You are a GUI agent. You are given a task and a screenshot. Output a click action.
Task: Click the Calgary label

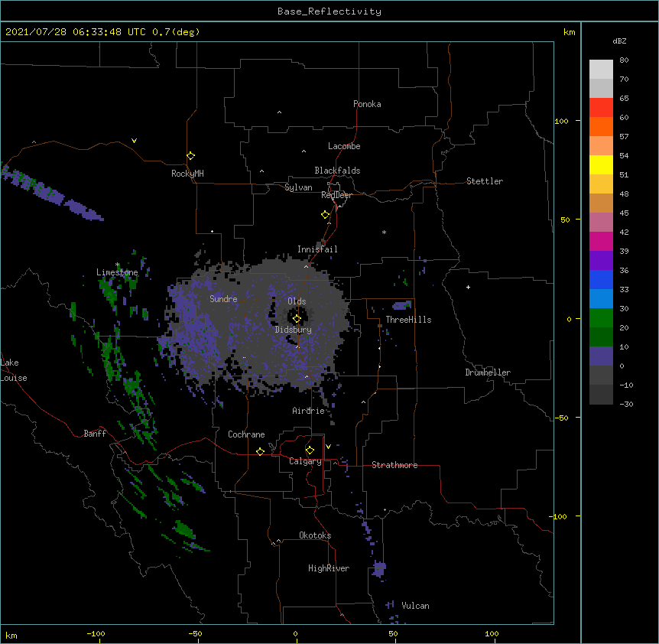305,461
